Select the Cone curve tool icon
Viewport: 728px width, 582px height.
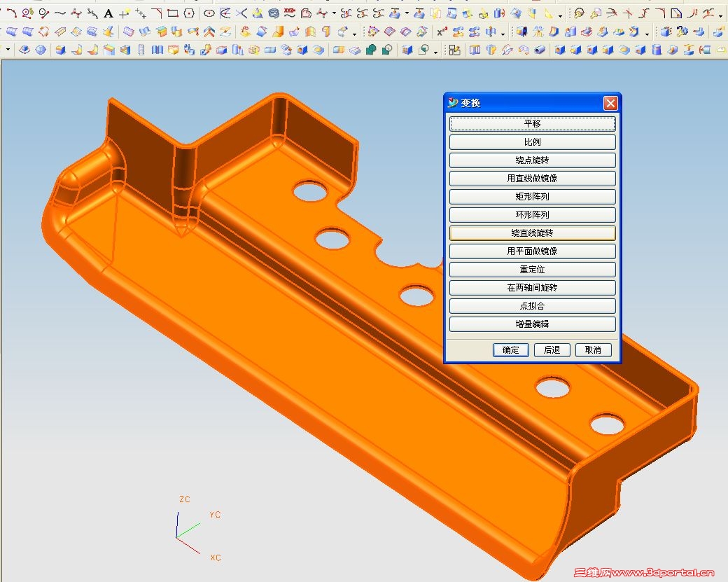[x=258, y=13]
